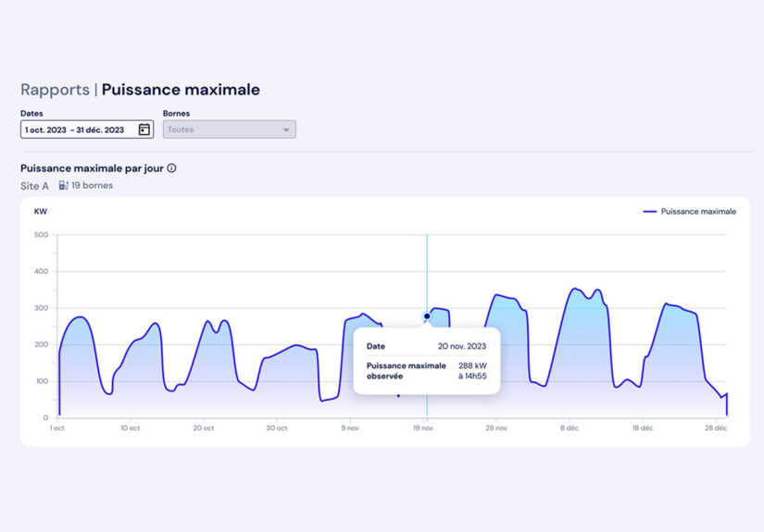The height and width of the screenshot is (532, 764).
Task: Select the 28 déc x-axis label
Action: point(716,428)
